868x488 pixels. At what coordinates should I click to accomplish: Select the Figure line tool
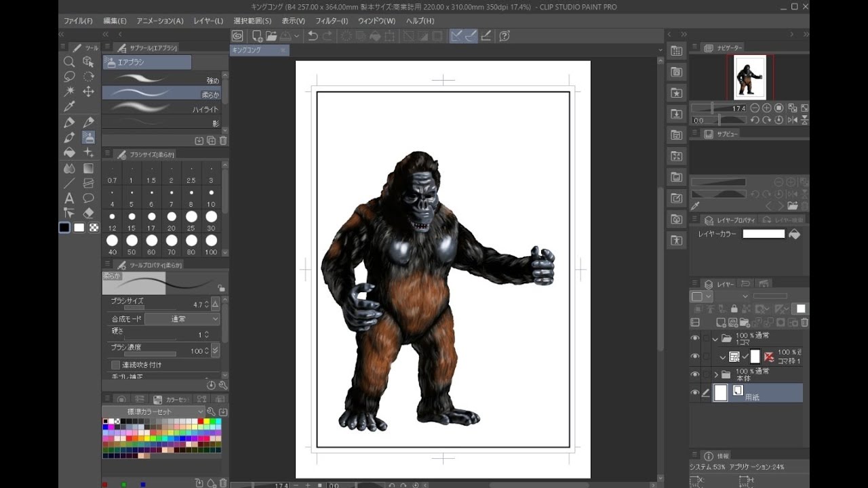pos(68,183)
